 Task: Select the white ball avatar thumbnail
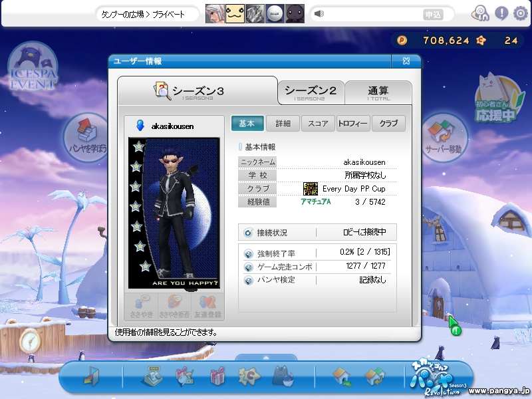[x=275, y=13]
